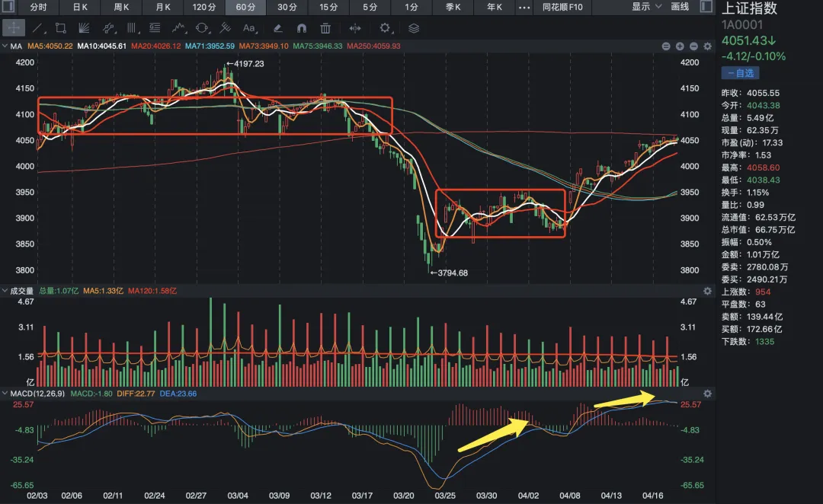Select the parallel channel drawing tool
Viewport: 823px width, 504px height.
pos(108,28)
